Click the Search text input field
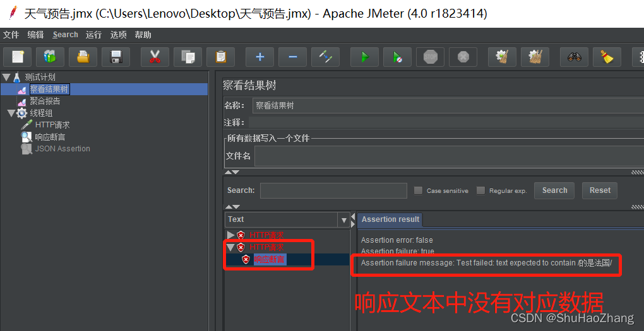 point(333,190)
